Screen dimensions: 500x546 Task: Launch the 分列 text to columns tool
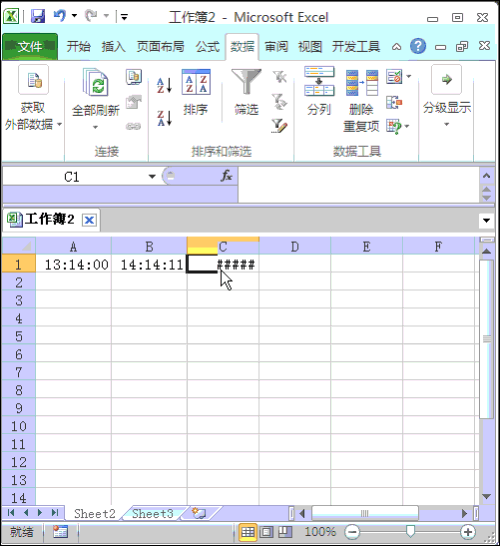click(x=319, y=91)
